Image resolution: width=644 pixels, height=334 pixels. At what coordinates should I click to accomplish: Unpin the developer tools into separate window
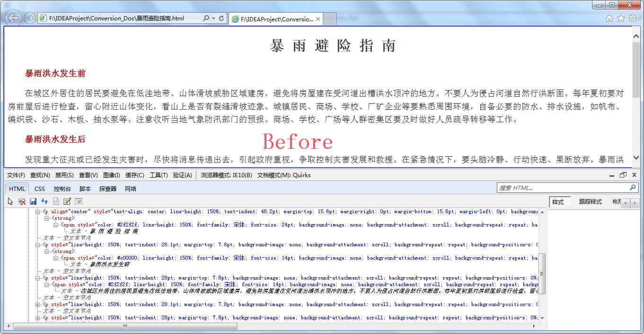tap(623, 175)
